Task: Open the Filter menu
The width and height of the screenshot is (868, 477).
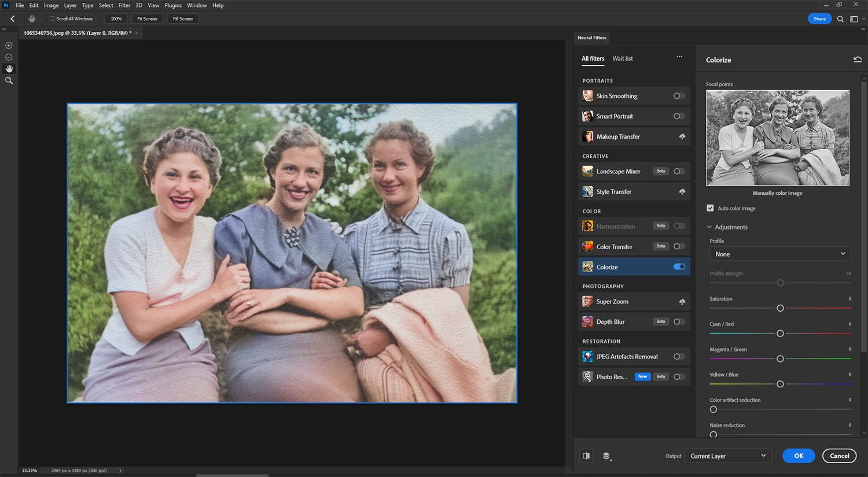Action: [124, 5]
